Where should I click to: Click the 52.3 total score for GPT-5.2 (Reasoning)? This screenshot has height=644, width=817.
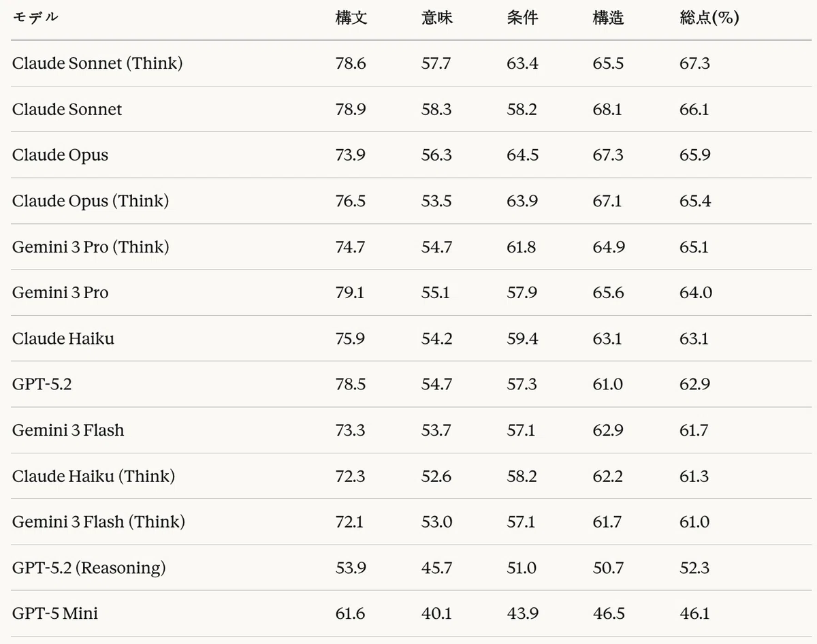tap(694, 568)
